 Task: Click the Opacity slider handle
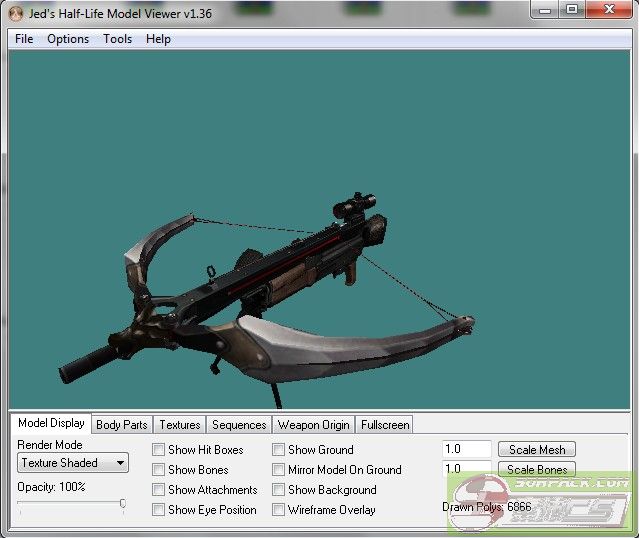click(122, 505)
